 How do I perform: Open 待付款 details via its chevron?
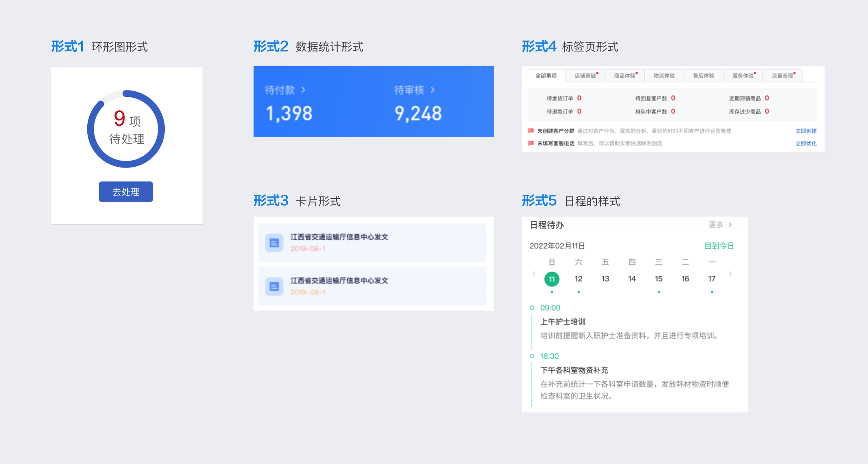tap(303, 90)
